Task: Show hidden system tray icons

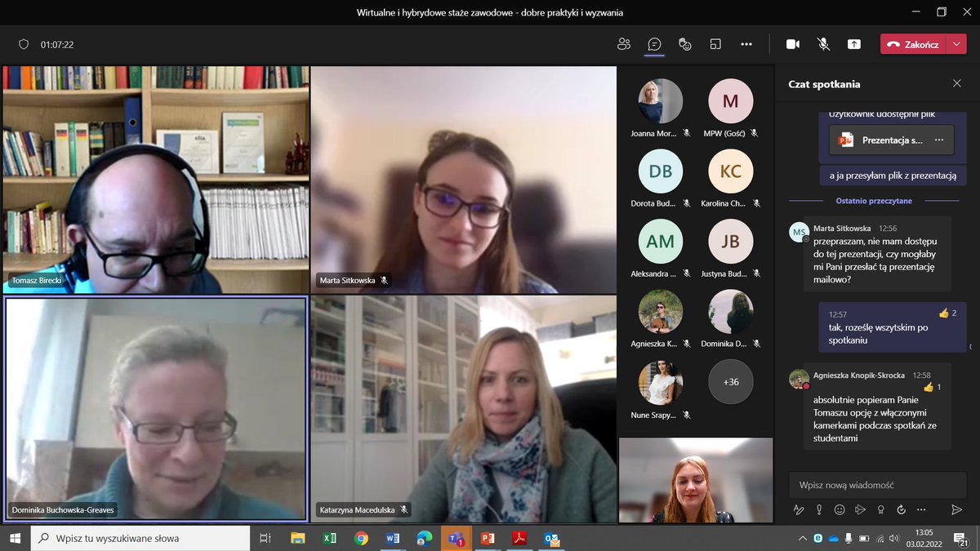Action: [x=804, y=539]
